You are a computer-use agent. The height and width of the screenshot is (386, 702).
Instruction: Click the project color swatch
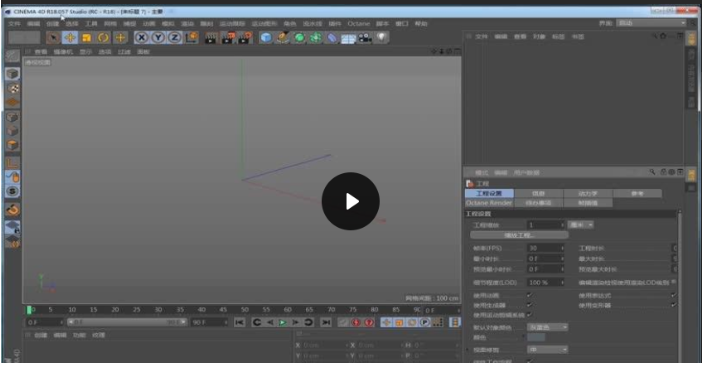(x=536, y=338)
